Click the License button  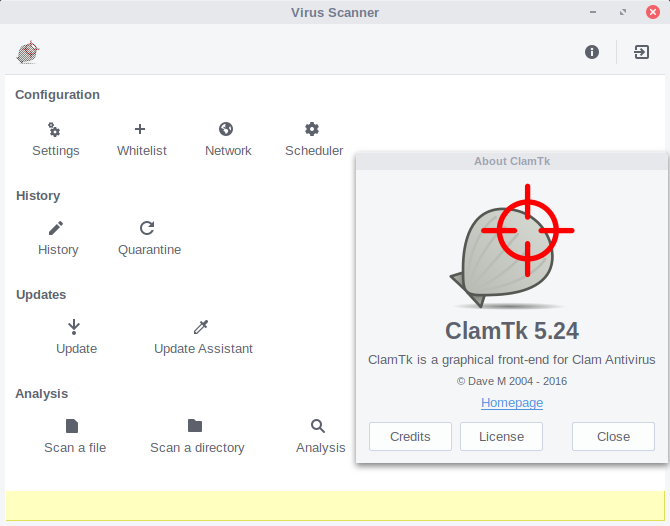501,436
